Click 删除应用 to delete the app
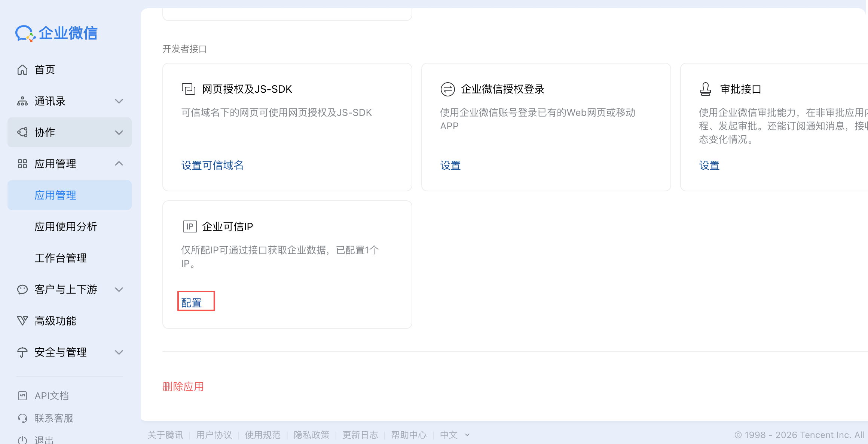The height and width of the screenshot is (444, 868). click(x=183, y=386)
